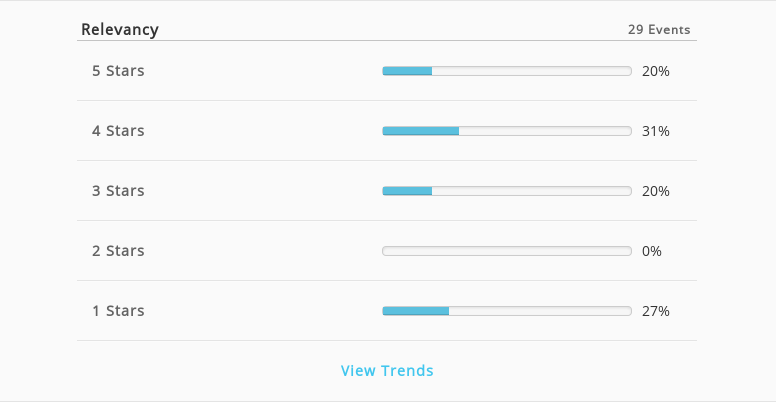The image size is (776, 402).
Task: Click the 20% value beside 3 Stars
Action: pyautogui.click(x=656, y=191)
